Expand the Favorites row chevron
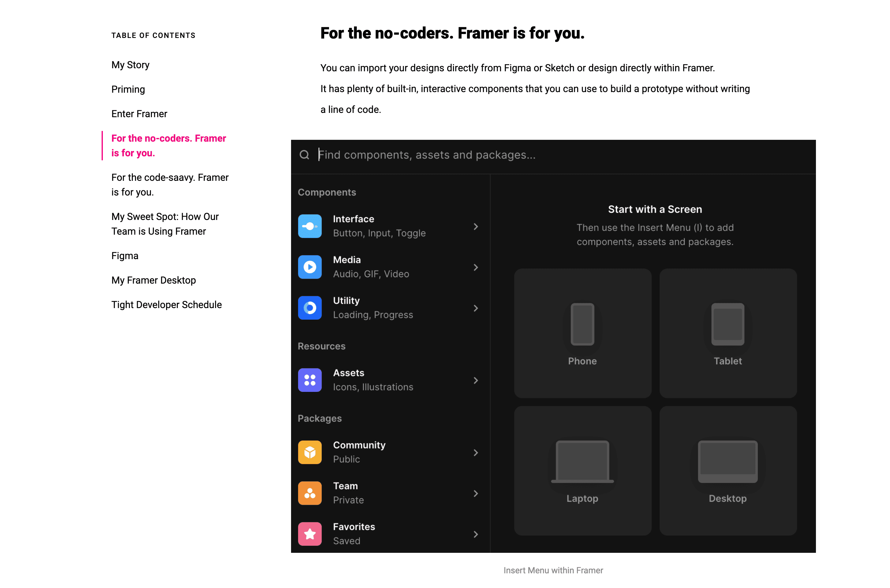The height and width of the screenshot is (588, 890). pos(476,534)
